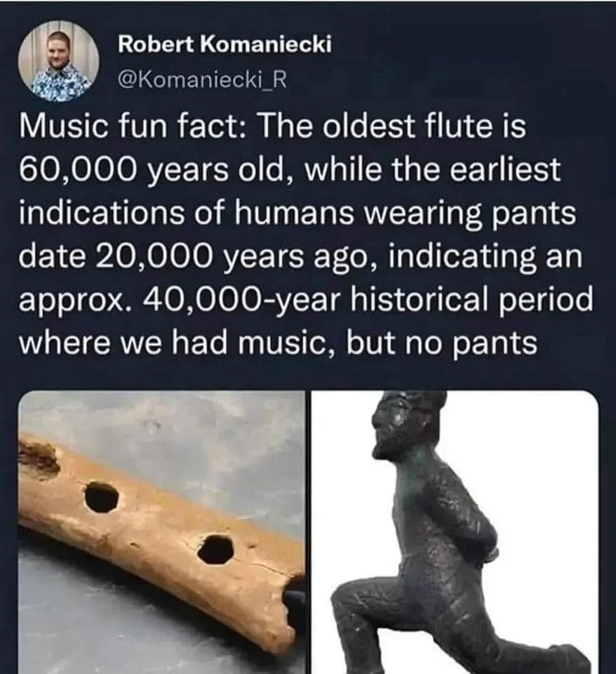Image resolution: width=616 pixels, height=674 pixels.
Task: Open the bone flute photo
Action: pyautogui.click(x=161, y=532)
